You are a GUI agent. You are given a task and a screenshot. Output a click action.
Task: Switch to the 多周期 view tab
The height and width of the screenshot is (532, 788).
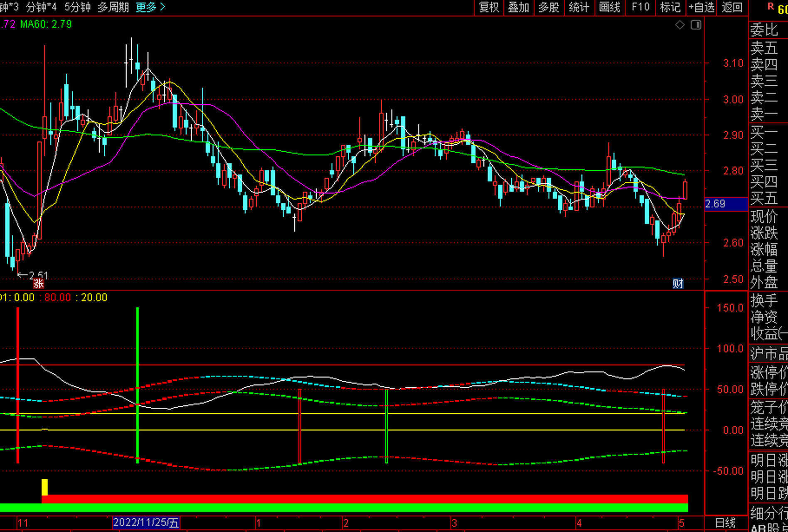(x=113, y=7)
